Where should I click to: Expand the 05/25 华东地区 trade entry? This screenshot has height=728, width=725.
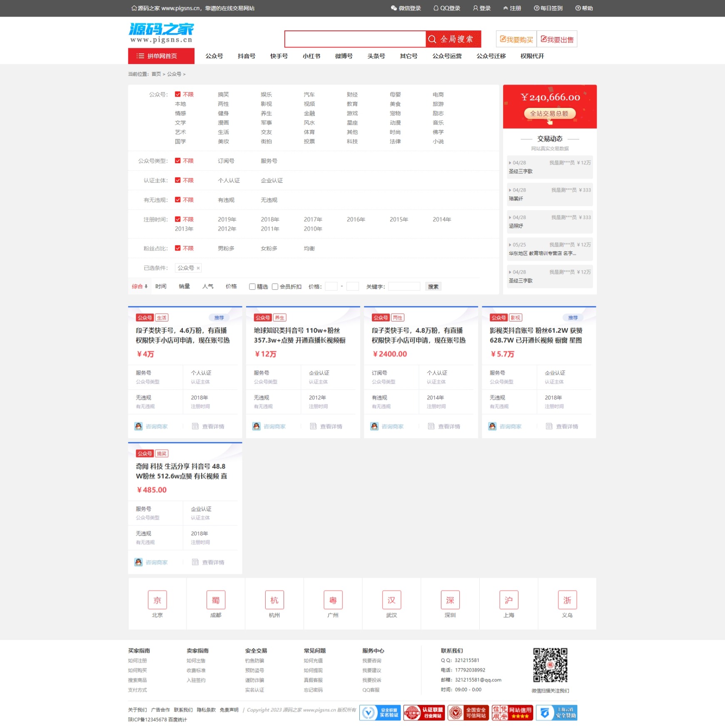coord(550,249)
